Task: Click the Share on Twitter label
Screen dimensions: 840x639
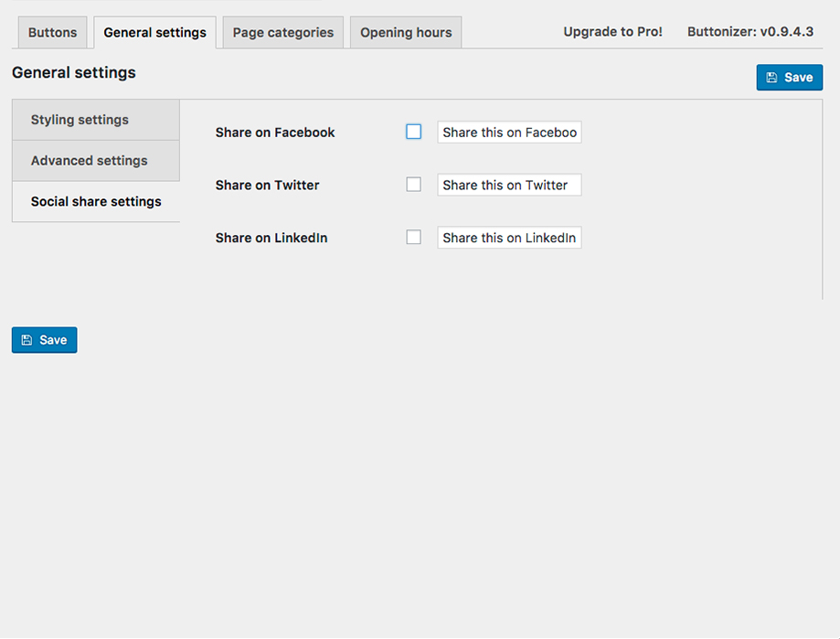Action: pyautogui.click(x=267, y=186)
